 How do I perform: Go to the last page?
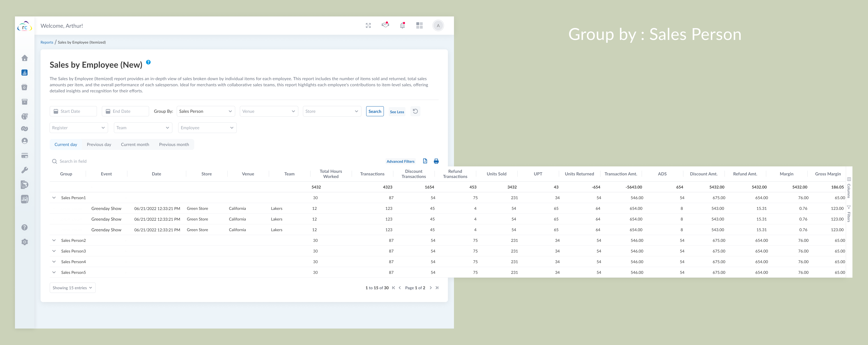pyautogui.click(x=437, y=288)
